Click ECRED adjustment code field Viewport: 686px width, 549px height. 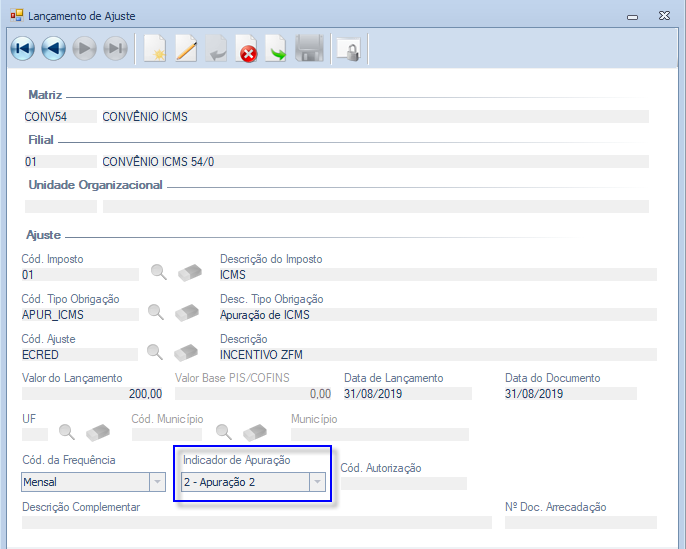tap(80, 354)
